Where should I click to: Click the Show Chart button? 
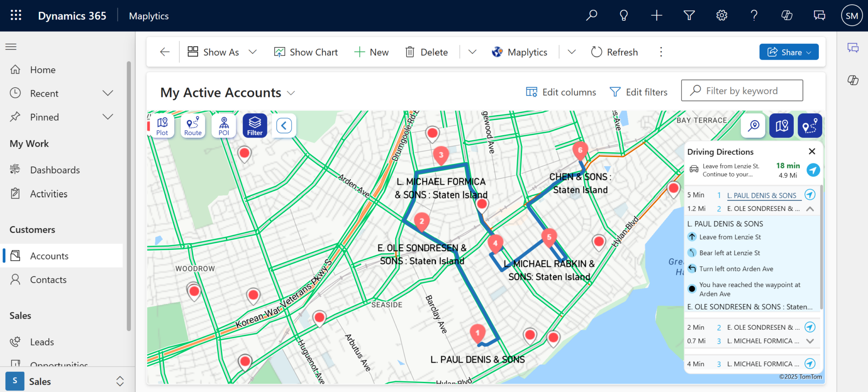(306, 52)
